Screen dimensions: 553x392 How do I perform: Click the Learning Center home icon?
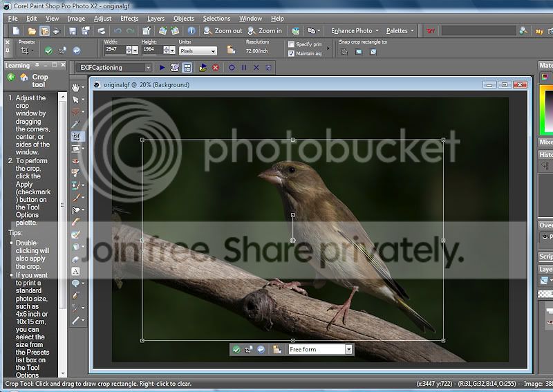click(24, 77)
